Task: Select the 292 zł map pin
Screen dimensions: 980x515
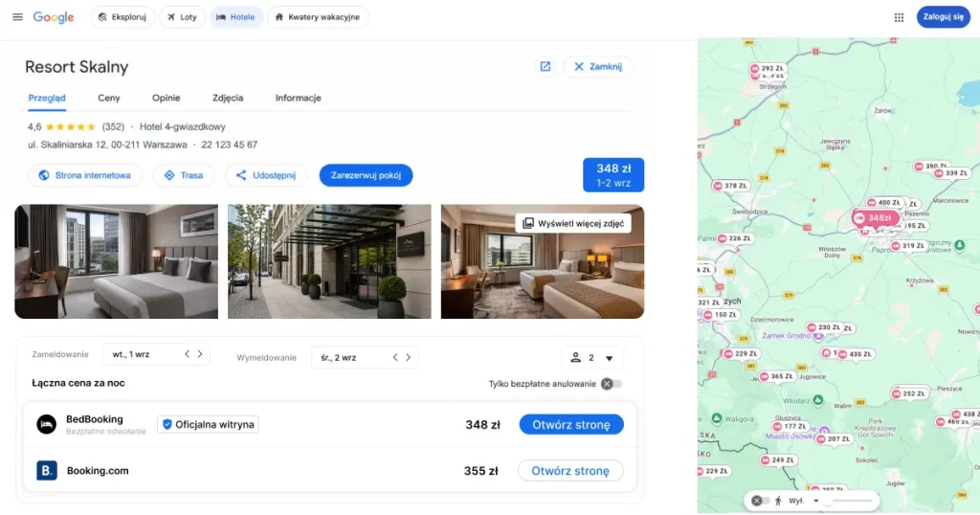Action: [x=768, y=68]
